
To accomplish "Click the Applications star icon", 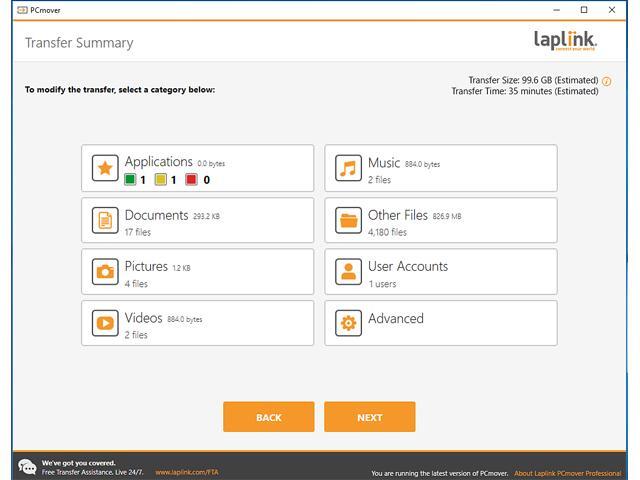I will (105, 168).
